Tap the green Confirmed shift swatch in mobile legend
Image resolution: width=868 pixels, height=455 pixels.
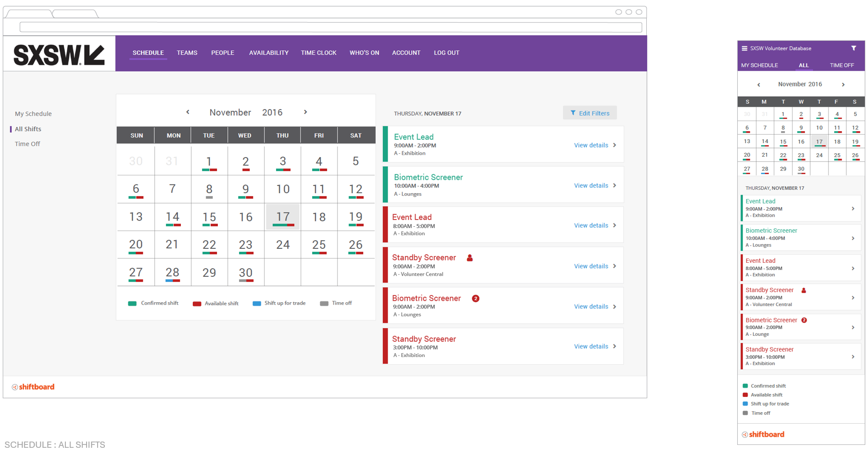pos(745,386)
